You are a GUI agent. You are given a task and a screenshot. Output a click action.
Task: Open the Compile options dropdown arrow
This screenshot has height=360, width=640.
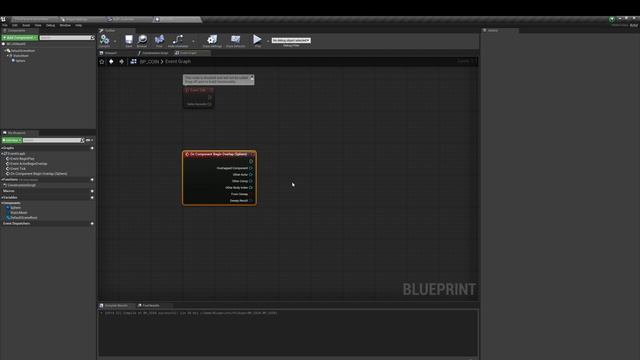tap(115, 41)
